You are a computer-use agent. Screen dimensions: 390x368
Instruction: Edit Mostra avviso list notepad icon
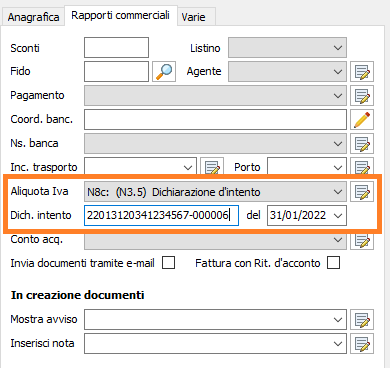(x=362, y=319)
